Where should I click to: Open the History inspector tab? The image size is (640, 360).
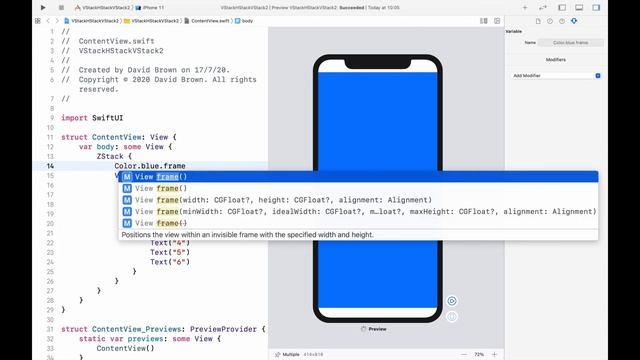(x=550, y=21)
